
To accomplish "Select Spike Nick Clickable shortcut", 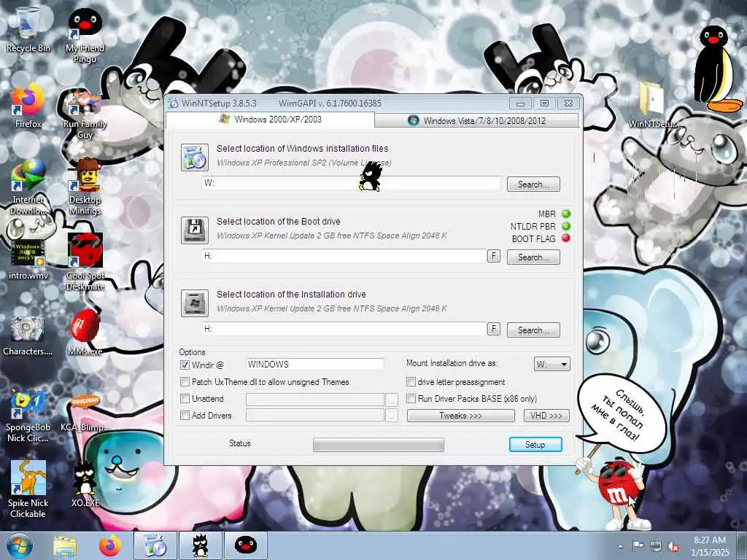I will point(28,489).
